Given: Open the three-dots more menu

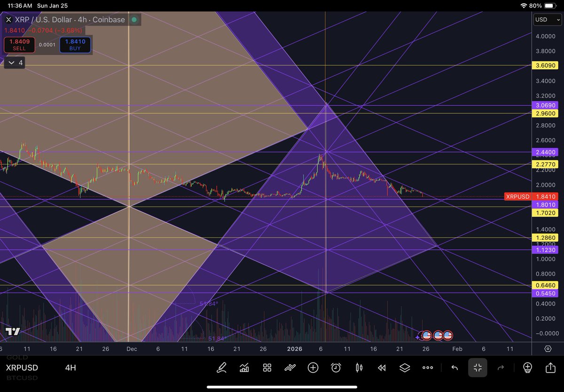Looking at the screenshot, I should 428,368.
